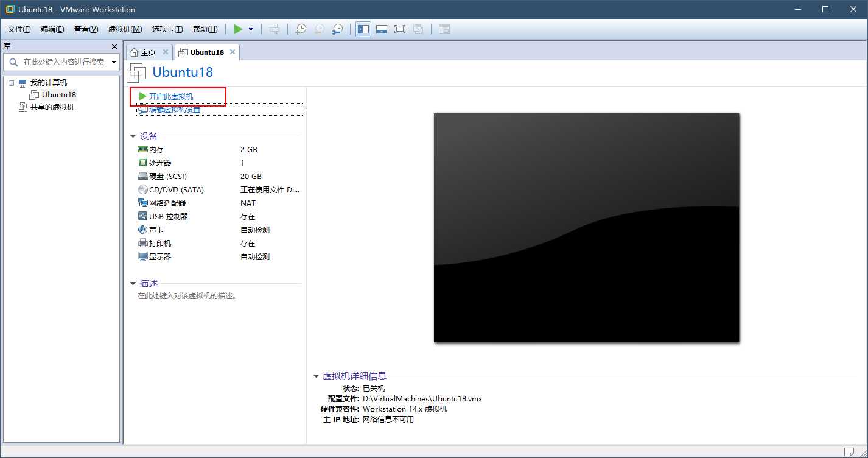Open the power options dropdown arrow in toolbar
The width and height of the screenshot is (868, 458).
click(251, 29)
